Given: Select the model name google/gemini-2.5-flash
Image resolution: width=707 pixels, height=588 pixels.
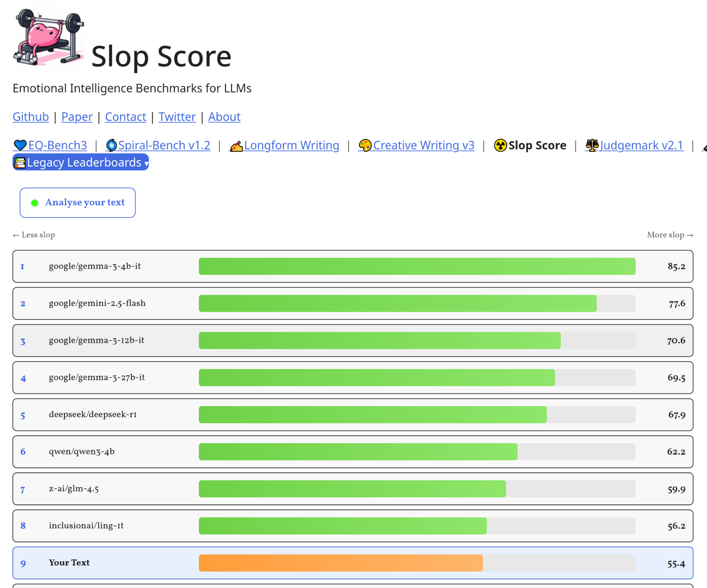Looking at the screenshot, I should click(97, 303).
